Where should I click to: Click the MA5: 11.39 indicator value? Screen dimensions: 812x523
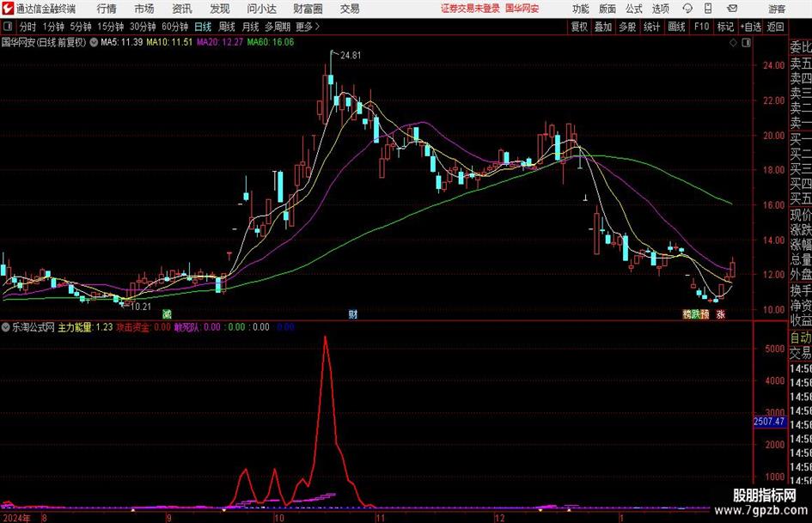[x=122, y=42]
